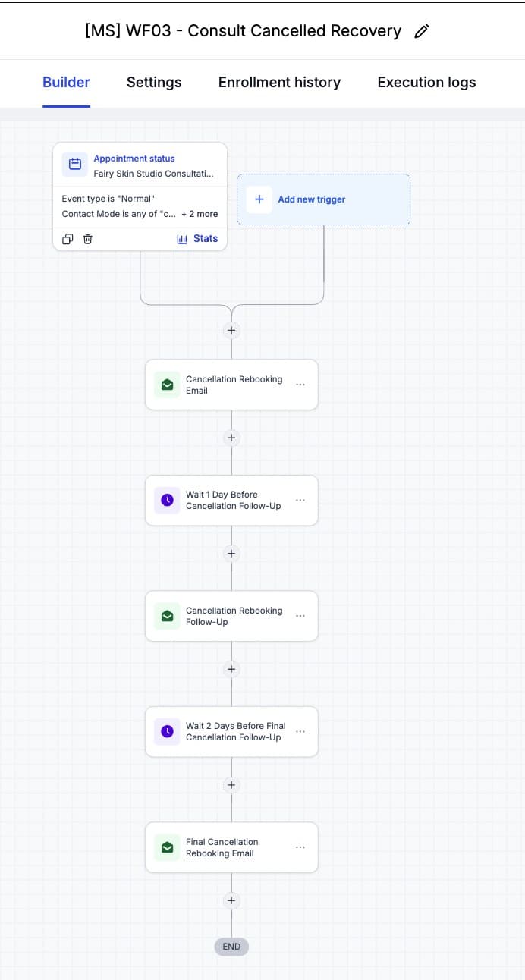Image resolution: width=525 pixels, height=980 pixels.
Task: Open the Appointment status trigger title
Action: (134, 159)
